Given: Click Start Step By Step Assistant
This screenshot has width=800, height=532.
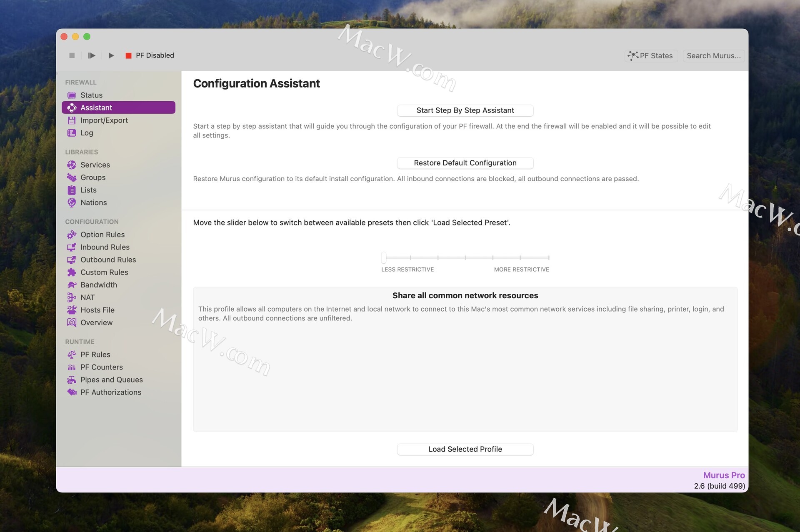Looking at the screenshot, I should tap(465, 110).
